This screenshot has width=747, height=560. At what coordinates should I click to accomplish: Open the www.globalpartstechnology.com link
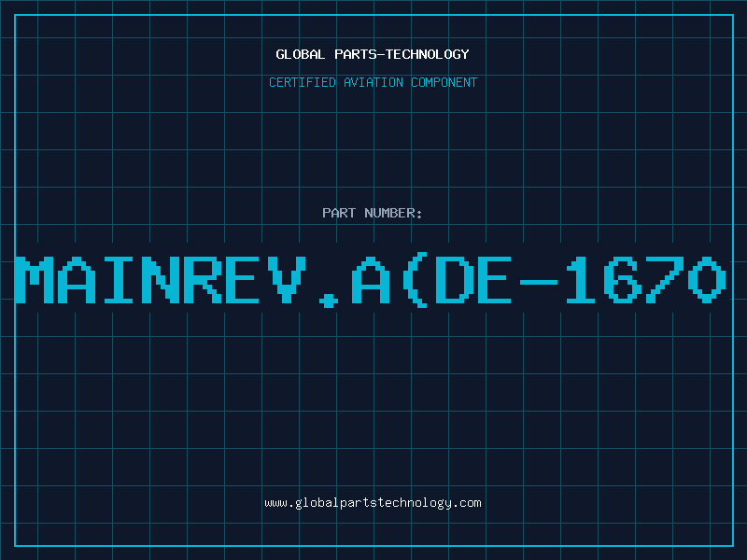click(x=373, y=503)
